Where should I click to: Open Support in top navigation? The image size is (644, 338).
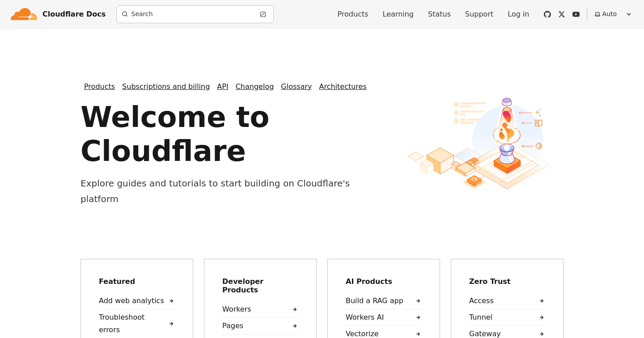479,14
